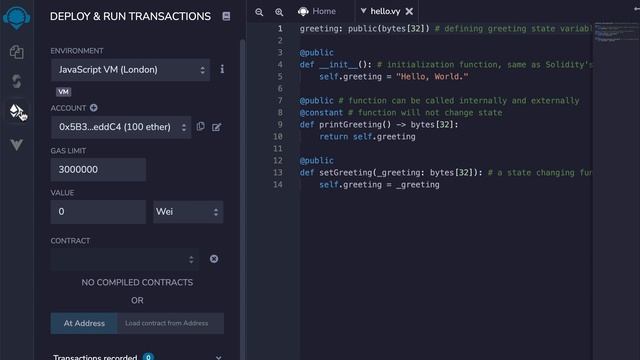Sign a message using edit icon
This screenshot has height=360, width=640.
pyautogui.click(x=216, y=127)
